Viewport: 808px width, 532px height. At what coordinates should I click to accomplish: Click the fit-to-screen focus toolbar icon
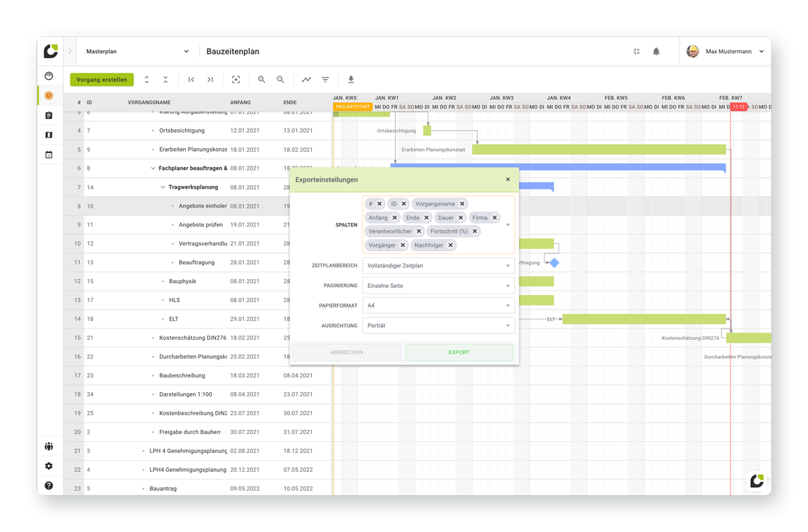(x=236, y=80)
